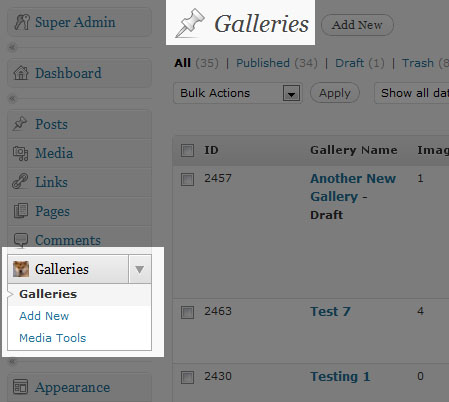The height and width of the screenshot is (402, 449).
Task: Click the Add New button beside the title
Action: [x=357, y=25]
